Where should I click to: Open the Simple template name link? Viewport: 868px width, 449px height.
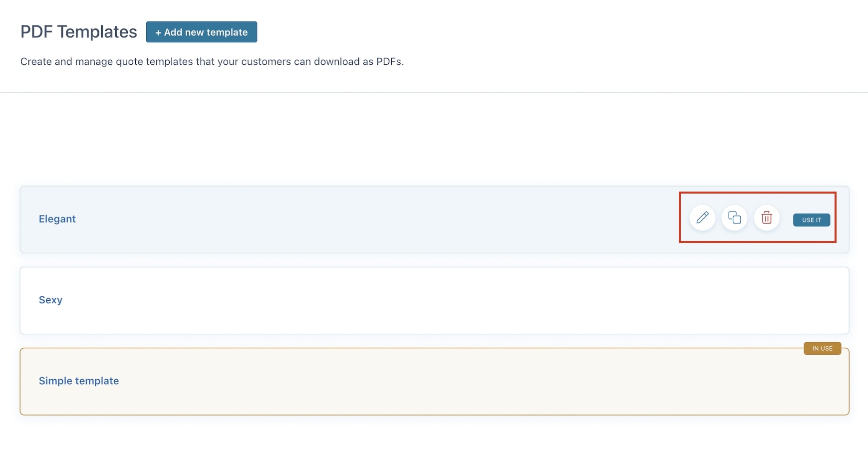tap(79, 381)
